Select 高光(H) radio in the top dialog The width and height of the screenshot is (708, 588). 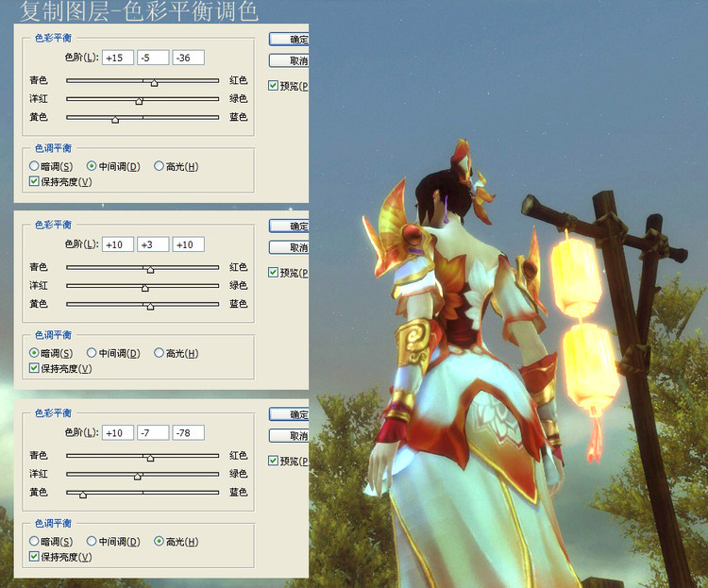(159, 166)
